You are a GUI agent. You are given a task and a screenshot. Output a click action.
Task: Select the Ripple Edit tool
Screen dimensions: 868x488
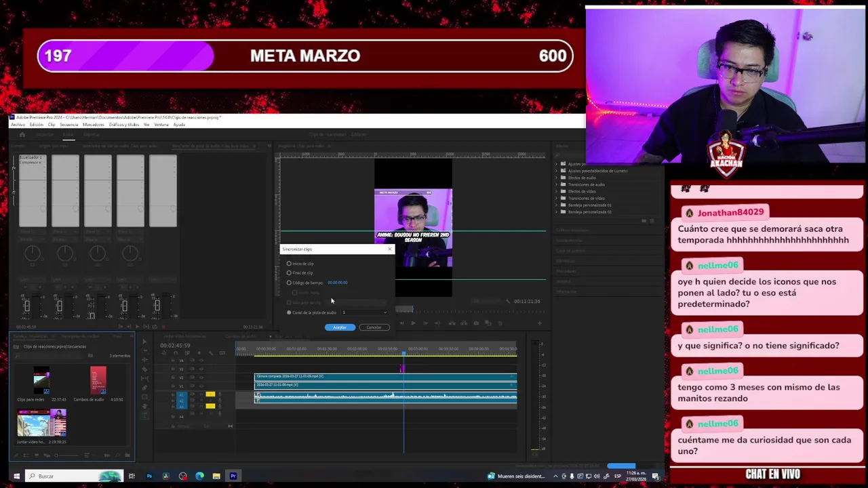pyautogui.click(x=144, y=360)
